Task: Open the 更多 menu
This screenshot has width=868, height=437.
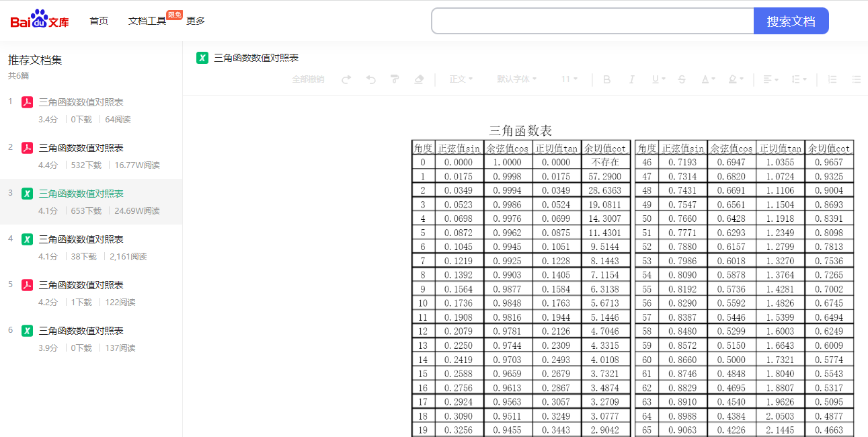Action: (196, 21)
